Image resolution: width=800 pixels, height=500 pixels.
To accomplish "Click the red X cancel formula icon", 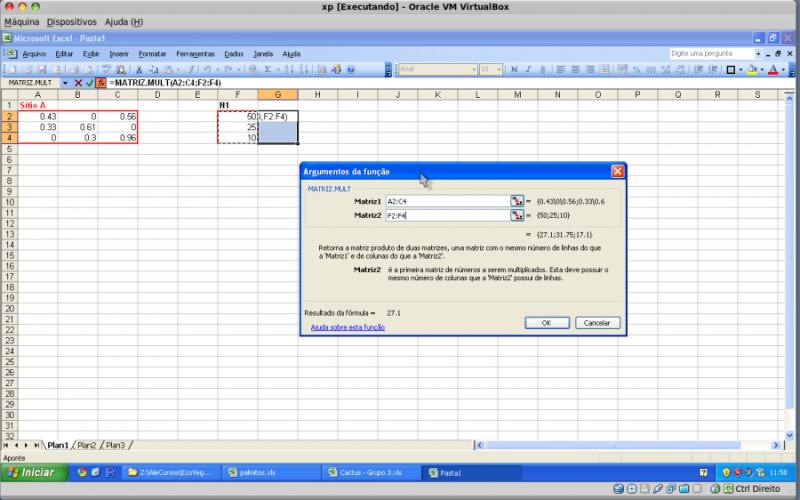I will click(78, 82).
